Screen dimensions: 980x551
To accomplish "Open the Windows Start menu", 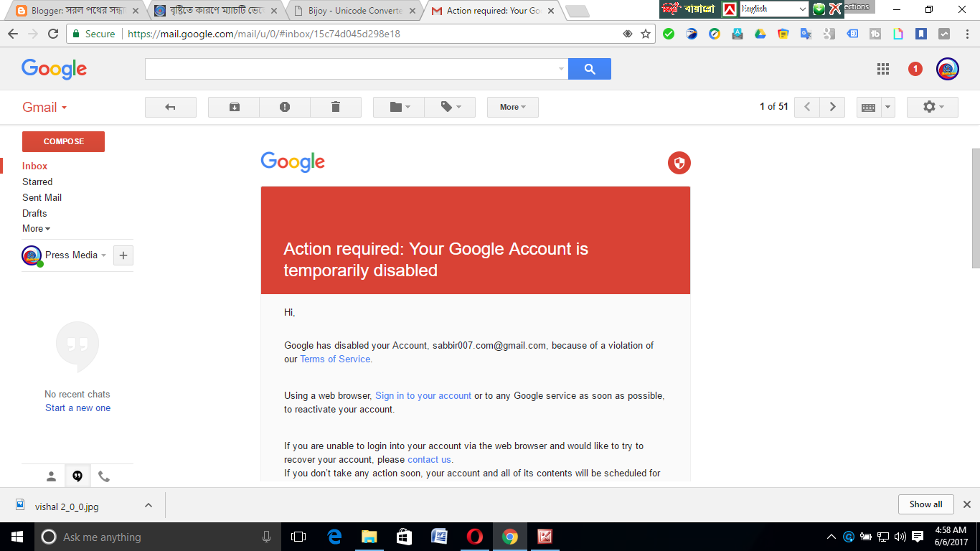I will pyautogui.click(x=17, y=537).
